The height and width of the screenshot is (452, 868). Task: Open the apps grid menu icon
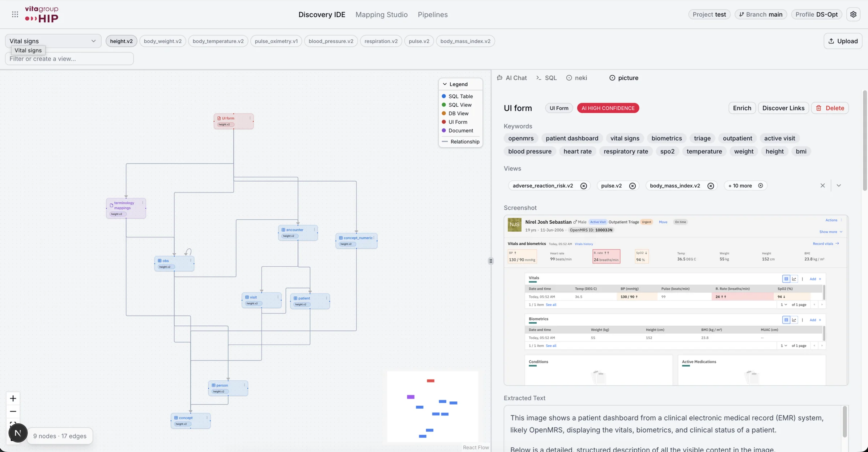15,14
